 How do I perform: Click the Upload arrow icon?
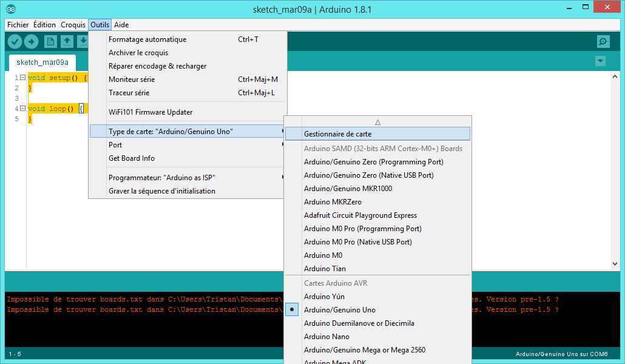coord(31,41)
